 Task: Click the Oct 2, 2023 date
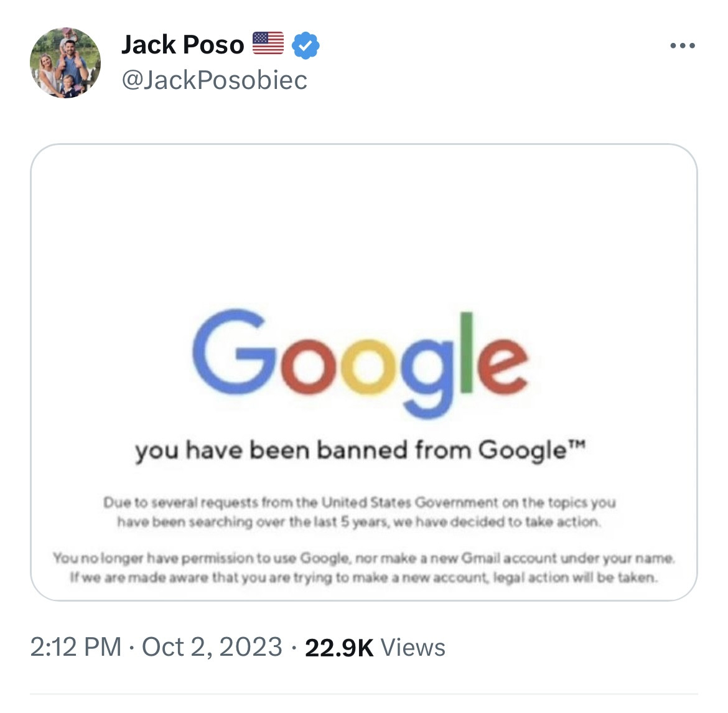(x=212, y=647)
